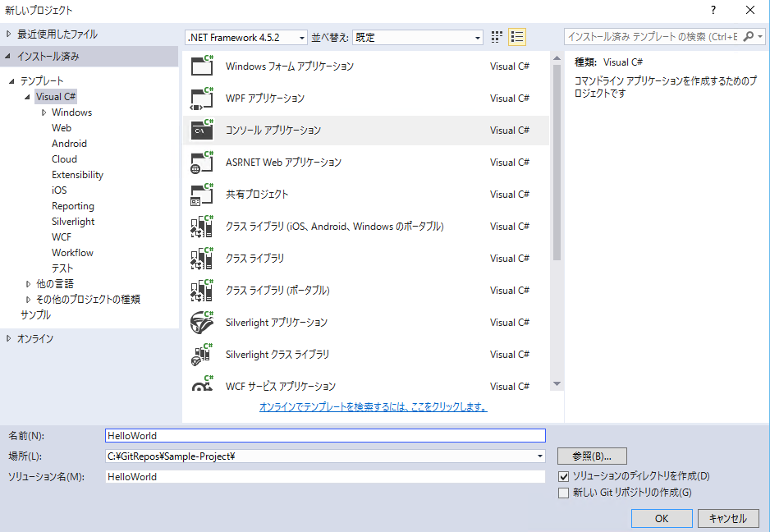Select テスト template category
Image resolution: width=770 pixels, height=532 pixels.
click(x=62, y=268)
